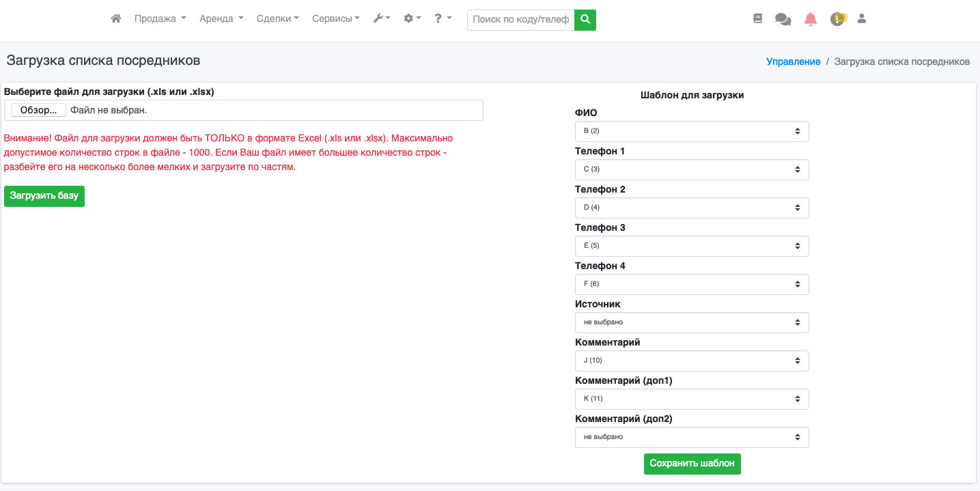Open the gear settings menu
This screenshot has height=491, width=980.
tap(412, 19)
